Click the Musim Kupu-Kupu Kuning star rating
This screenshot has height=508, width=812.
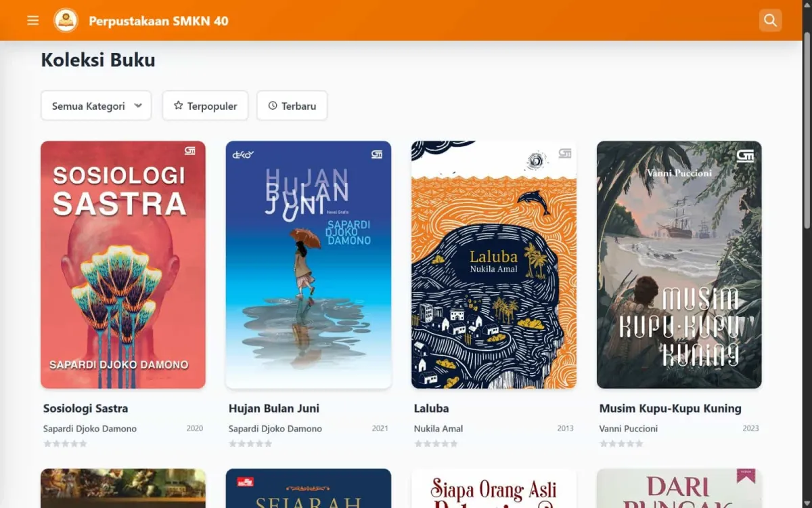pos(622,444)
